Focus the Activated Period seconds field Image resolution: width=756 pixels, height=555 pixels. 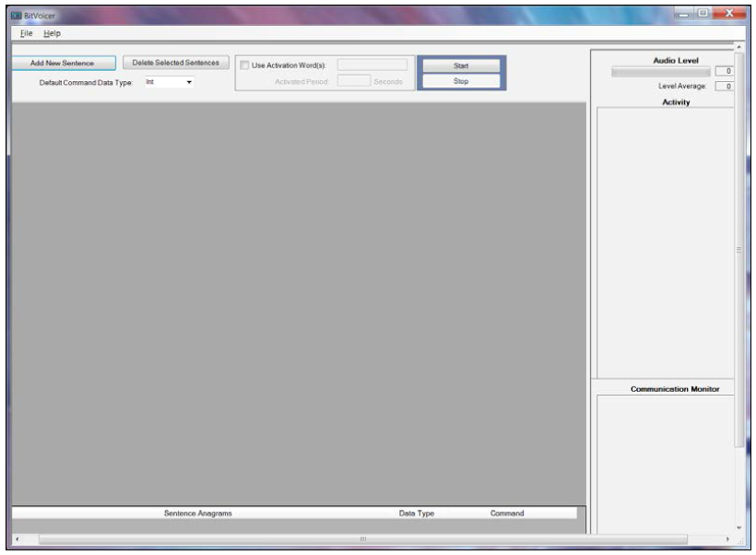coord(354,81)
